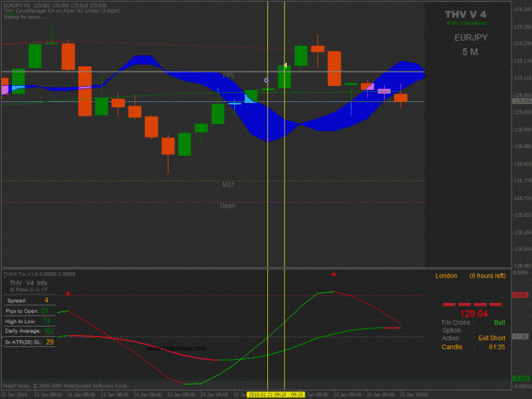The image size is (532, 399).
Task: Click the 3x ATR(20) SL row
Action: pos(29,342)
